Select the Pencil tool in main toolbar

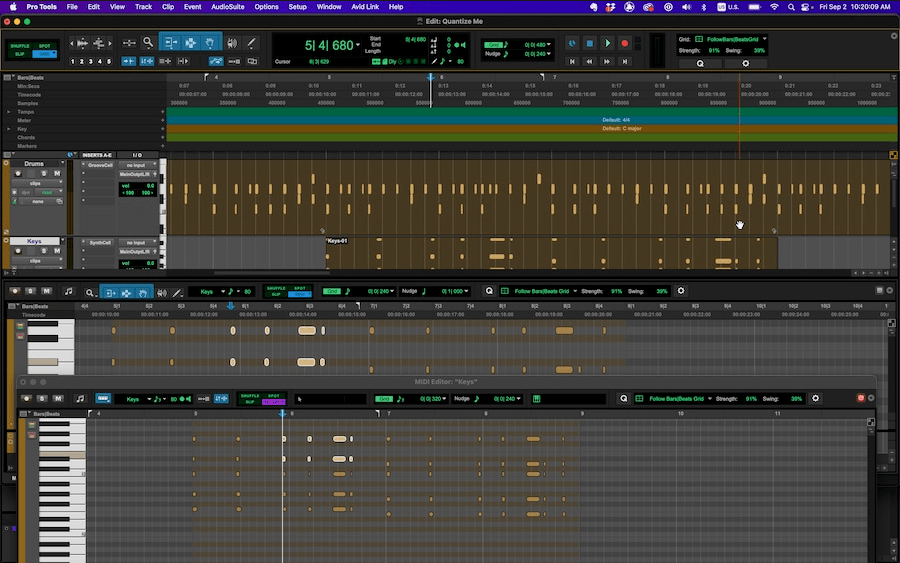click(x=251, y=43)
